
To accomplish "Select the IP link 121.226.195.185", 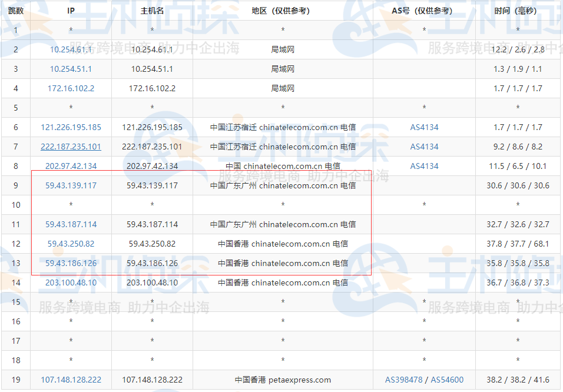I will [x=71, y=127].
